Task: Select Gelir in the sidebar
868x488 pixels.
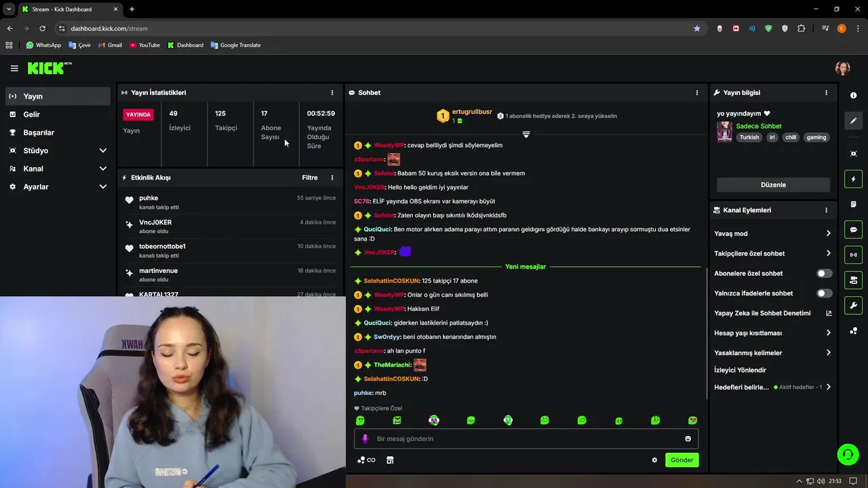Action: (58, 115)
